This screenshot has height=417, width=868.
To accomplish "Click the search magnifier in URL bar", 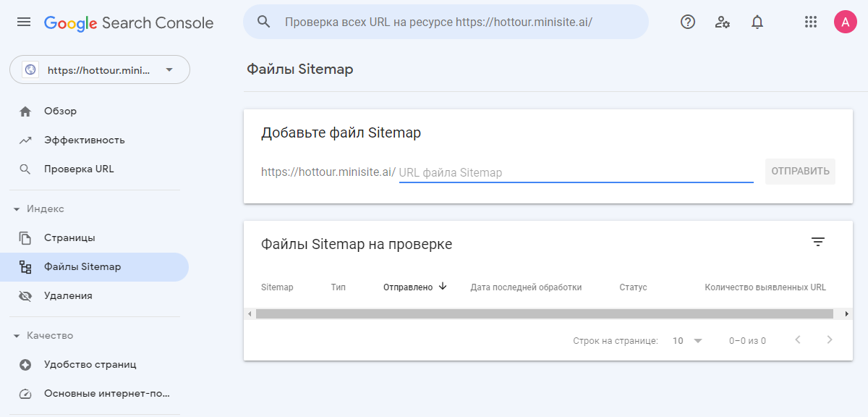I will pos(264,22).
